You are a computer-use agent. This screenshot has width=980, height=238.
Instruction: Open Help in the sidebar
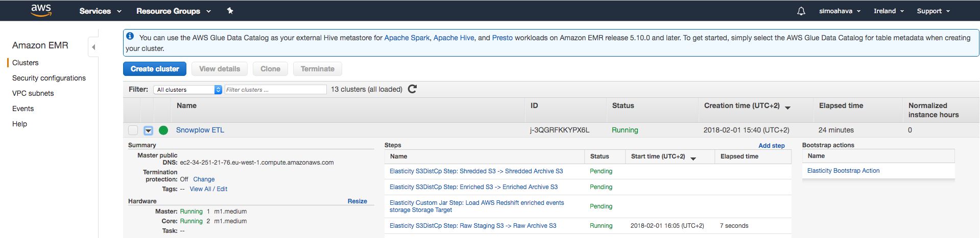tap(19, 124)
